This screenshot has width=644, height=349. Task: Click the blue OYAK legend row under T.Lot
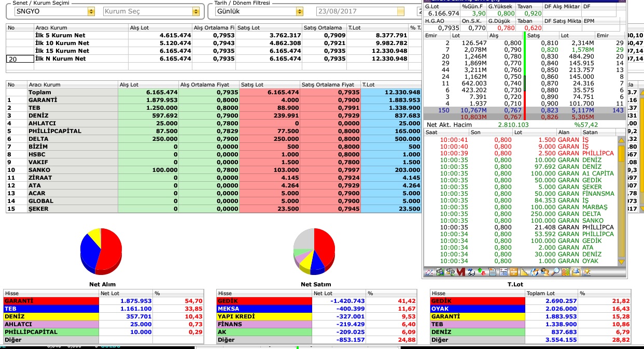[530, 309]
